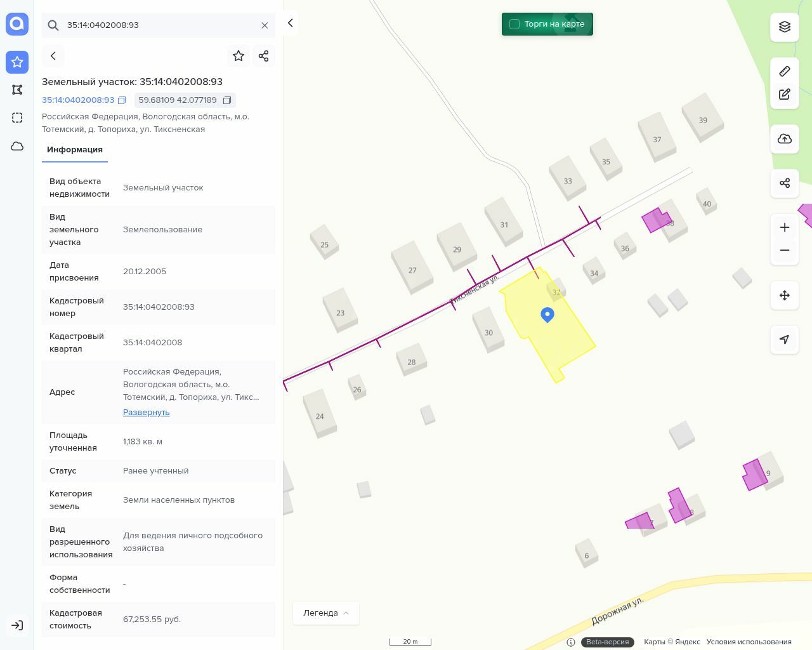Viewport: 812px width, 650px height.
Task: Expand full address with Развернуть
Action: (x=146, y=413)
